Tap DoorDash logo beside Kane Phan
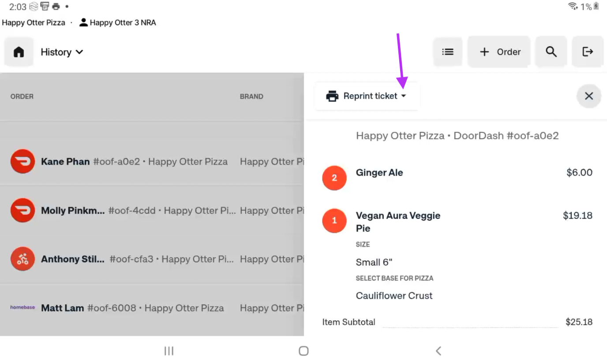 click(x=22, y=161)
